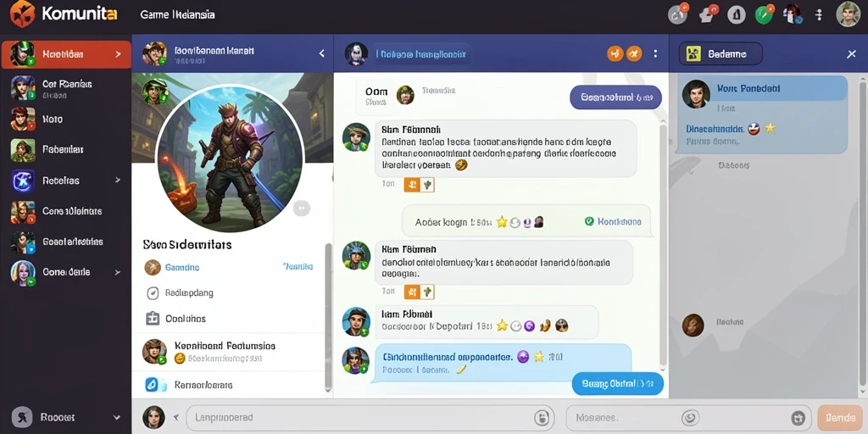Viewport: 868px width, 434px height.
Task: Click the purple-haired avatar for Cone derie
Action: 23,272
